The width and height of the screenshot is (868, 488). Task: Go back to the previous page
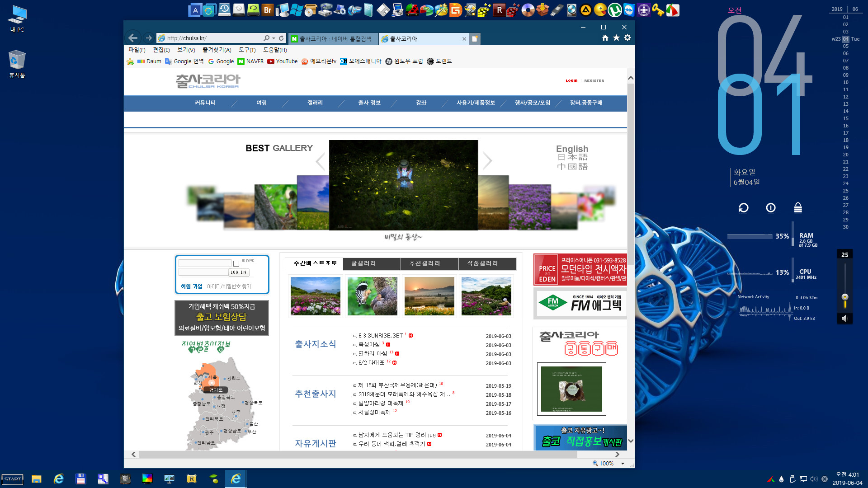coord(133,38)
